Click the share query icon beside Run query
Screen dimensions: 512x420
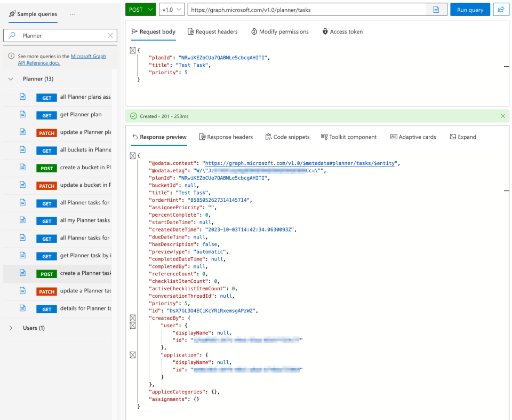click(500, 9)
